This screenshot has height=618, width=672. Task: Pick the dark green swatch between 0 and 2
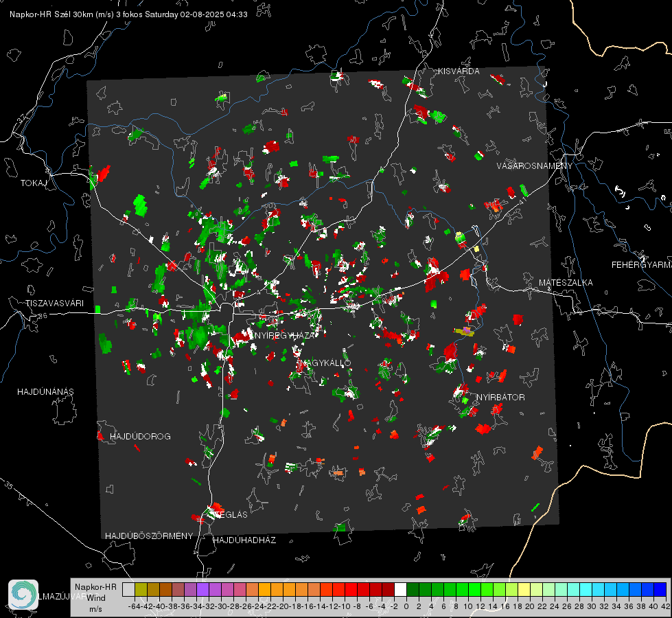pos(413,589)
